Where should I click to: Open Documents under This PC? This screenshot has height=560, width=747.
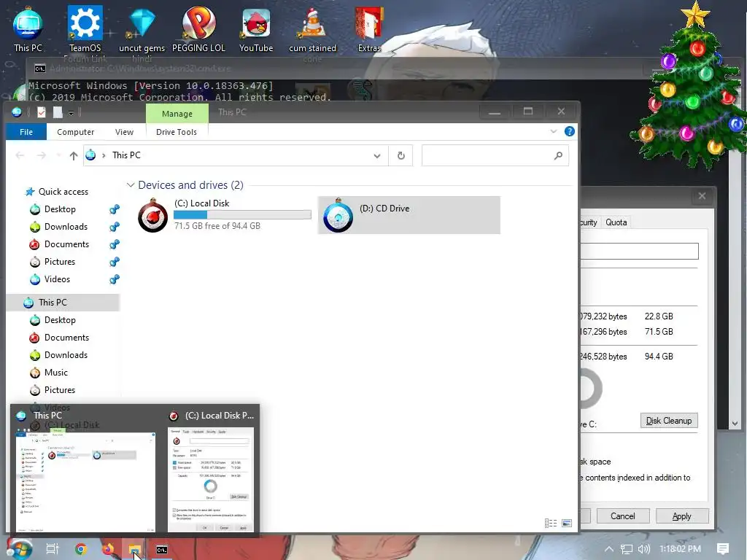66,337
